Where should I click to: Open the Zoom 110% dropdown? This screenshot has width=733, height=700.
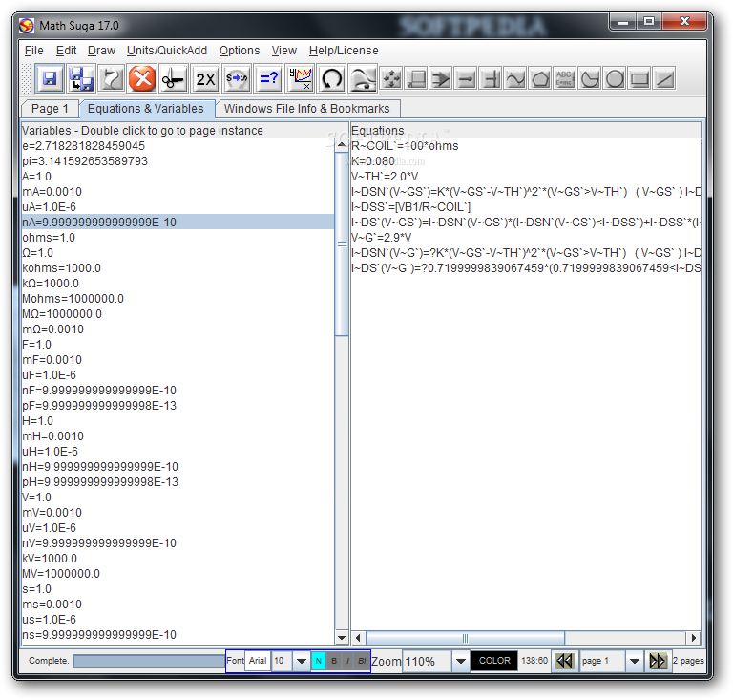point(460,661)
